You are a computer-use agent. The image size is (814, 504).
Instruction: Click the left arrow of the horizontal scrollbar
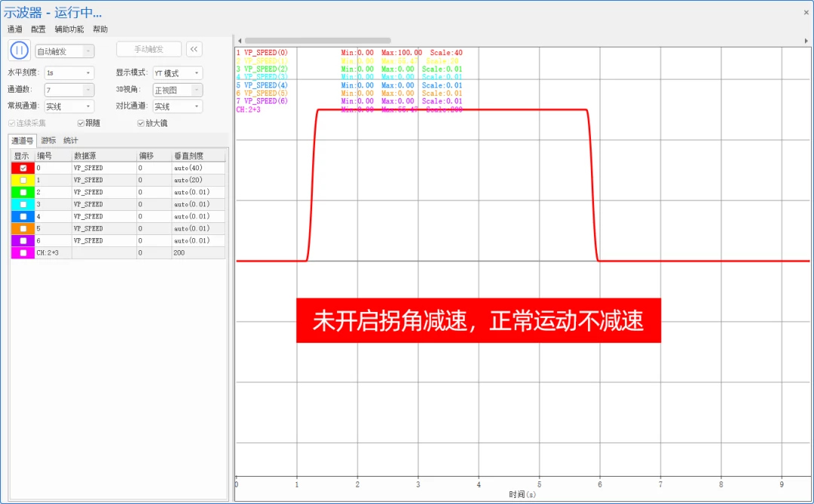tap(240, 41)
